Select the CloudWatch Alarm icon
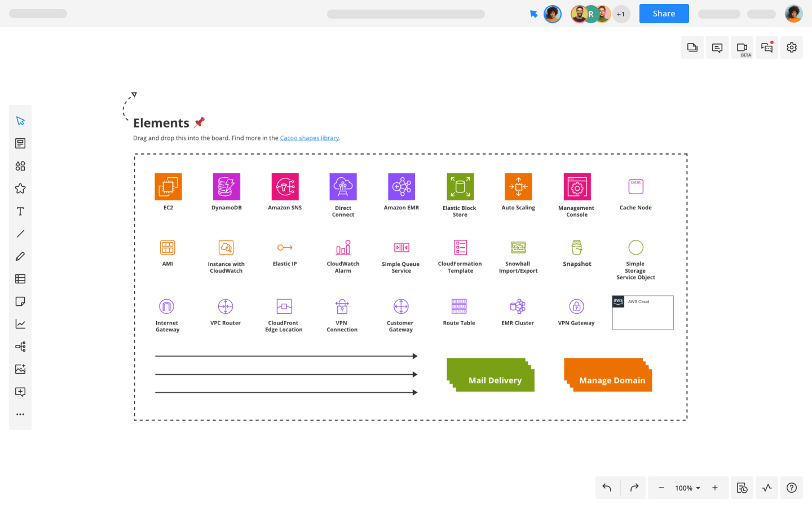This screenshot has width=812, height=508. 343,247
